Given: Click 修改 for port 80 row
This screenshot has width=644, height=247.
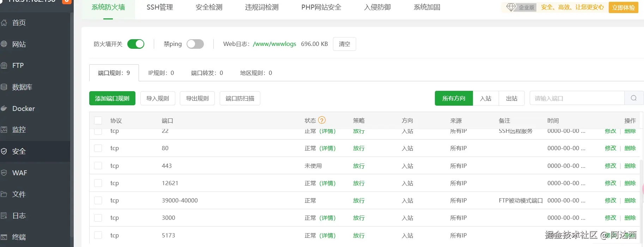Looking at the screenshot, I should pyautogui.click(x=610, y=148).
